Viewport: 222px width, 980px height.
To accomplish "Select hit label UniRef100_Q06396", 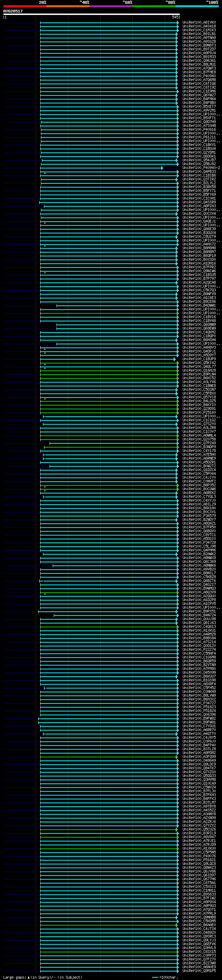I will pyautogui.click(x=199, y=714).
